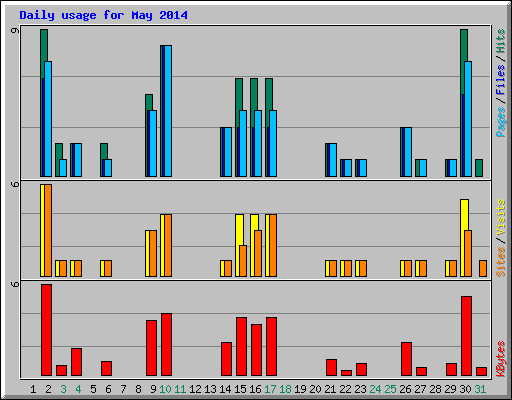Click green day label 3
The width and height of the screenshot is (512, 400).
[x=63, y=389]
